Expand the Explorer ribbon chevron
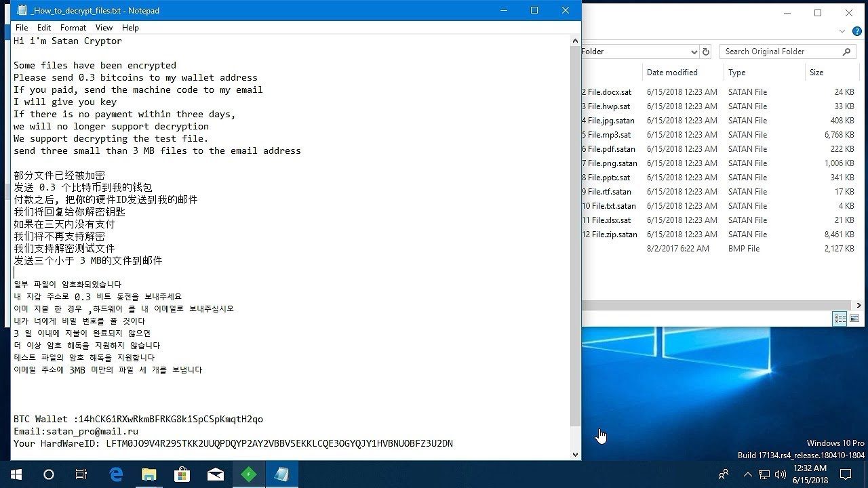The width and height of the screenshot is (868, 488). [x=842, y=31]
